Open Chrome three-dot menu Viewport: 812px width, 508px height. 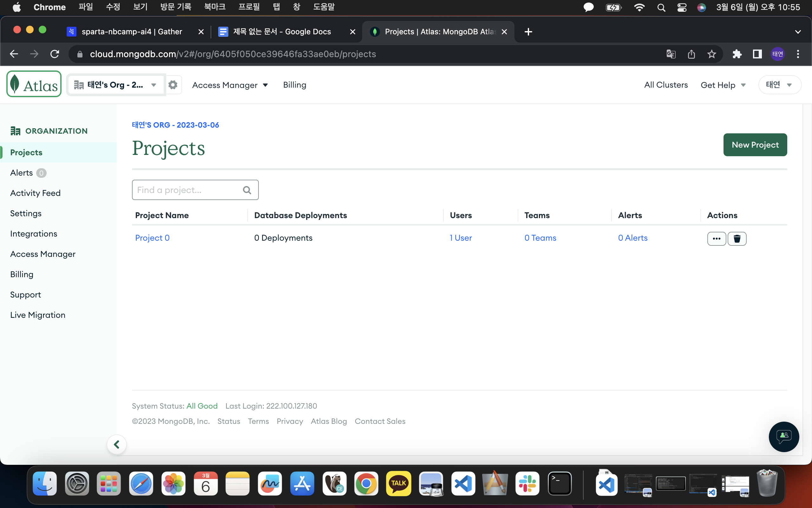798,54
